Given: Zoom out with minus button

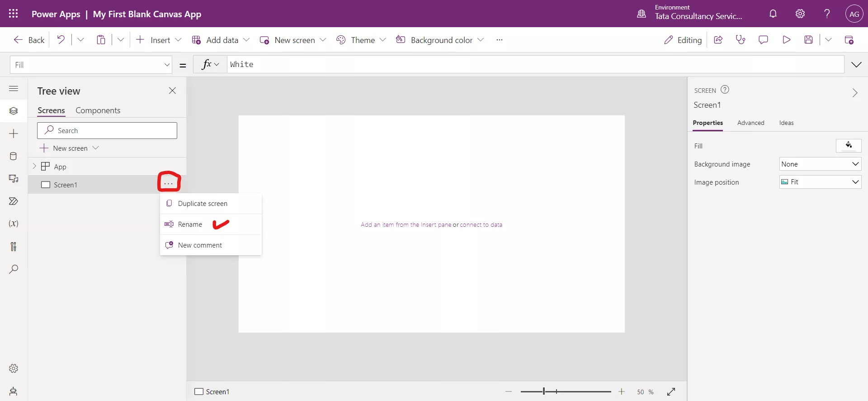Looking at the screenshot, I should (x=509, y=391).
